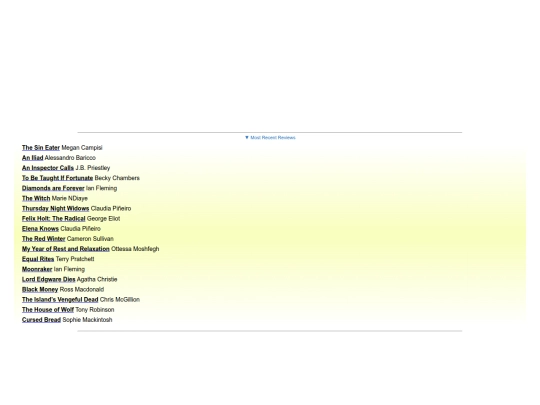Open An Inspector Calls review
This screenshot has width=540, height=405.
pyautogui.click(x=48, y=168)
